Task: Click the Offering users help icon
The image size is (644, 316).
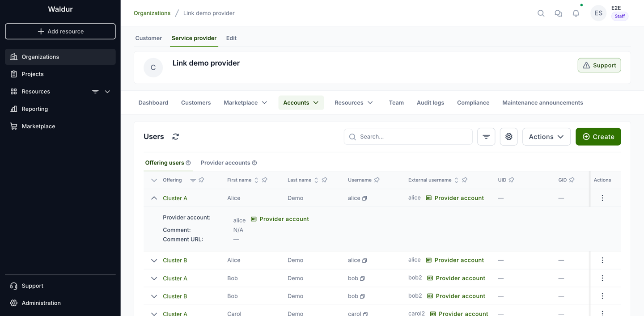Action: tap(188, 163)
